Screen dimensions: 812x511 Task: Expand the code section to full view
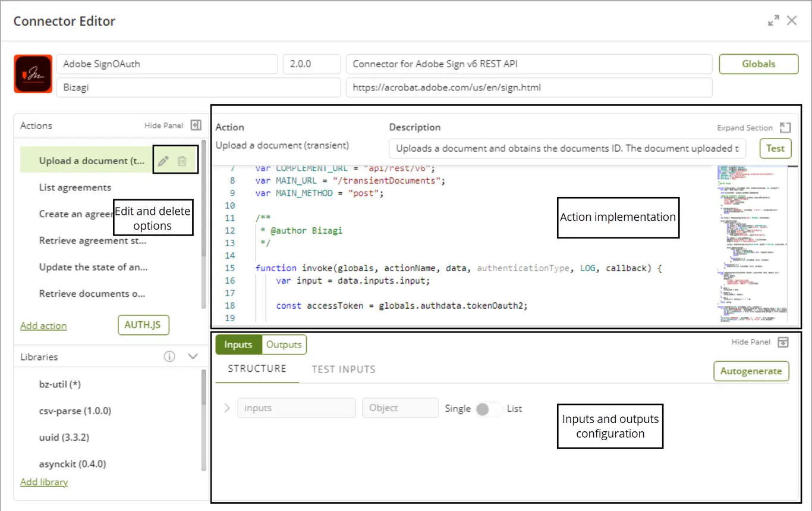click(785, 127)
